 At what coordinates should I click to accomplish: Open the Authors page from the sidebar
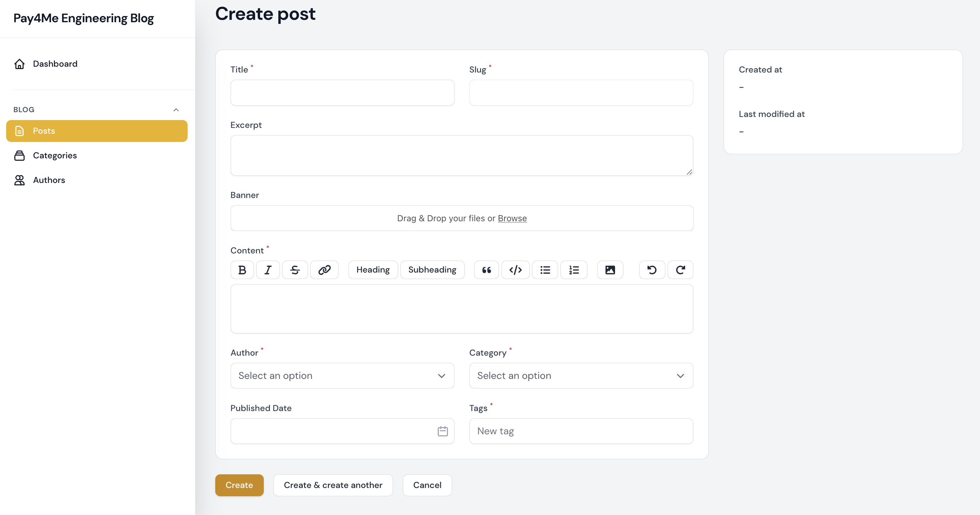[49, 180]
